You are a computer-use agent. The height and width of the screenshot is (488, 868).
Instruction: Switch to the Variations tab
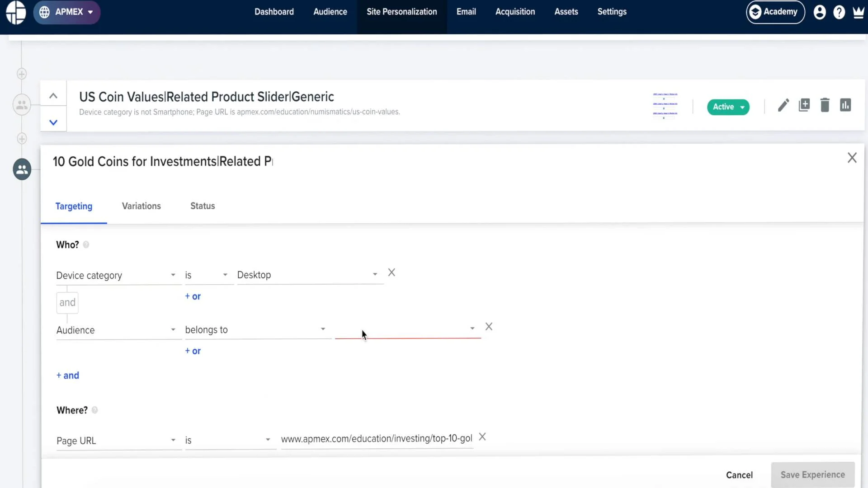click(x=141, y=206)
